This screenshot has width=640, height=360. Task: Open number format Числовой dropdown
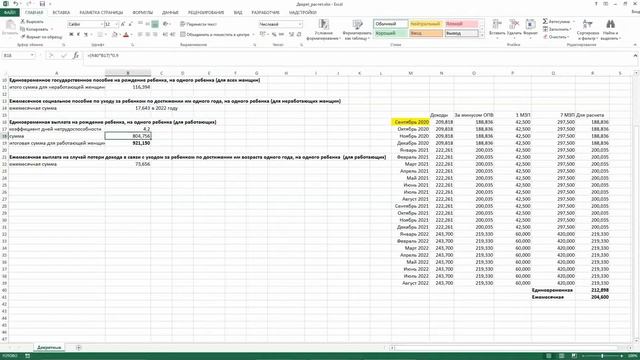tap(300, 24)
